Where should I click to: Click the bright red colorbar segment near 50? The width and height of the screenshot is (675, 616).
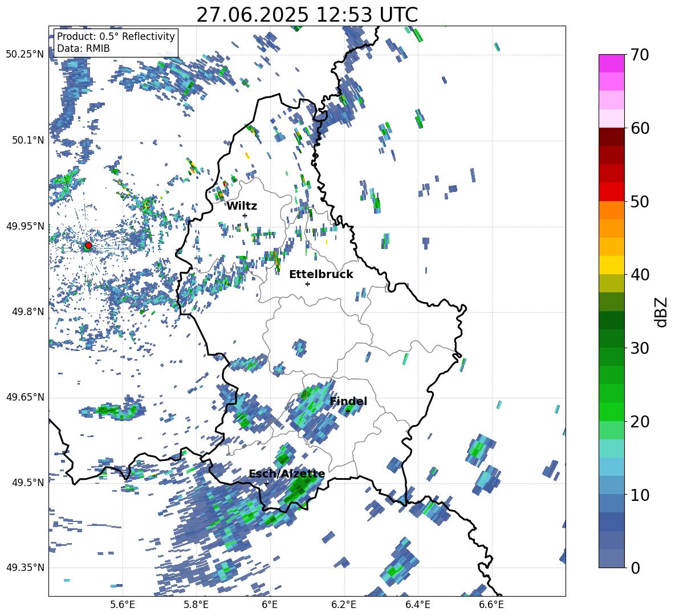(611, 192)
